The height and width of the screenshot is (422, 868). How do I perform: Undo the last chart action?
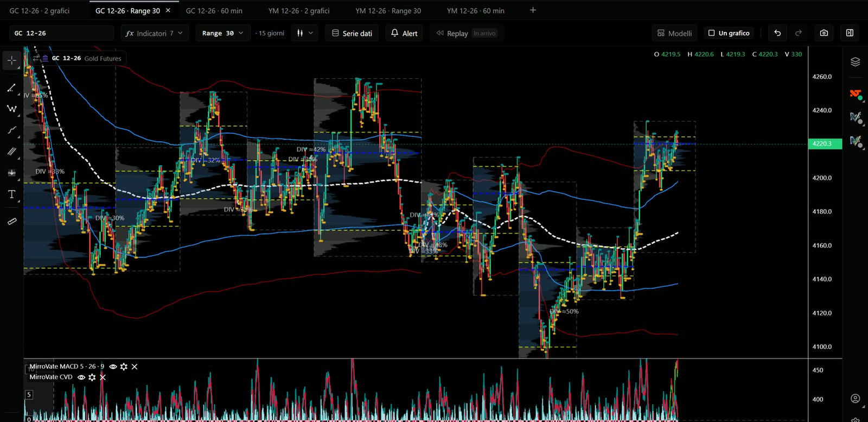point(777,33)
